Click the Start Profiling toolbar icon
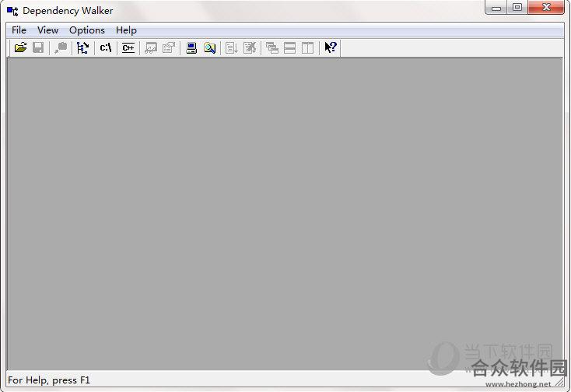Screen dimensions: 571x392 (x=232, y=47)
